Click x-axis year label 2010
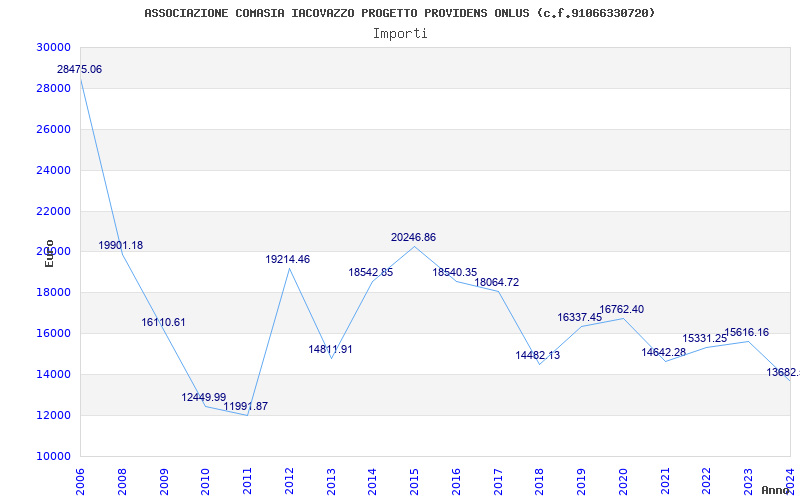Image resolution: width=800 pixels, height=500 pixels. pos(206,482)
